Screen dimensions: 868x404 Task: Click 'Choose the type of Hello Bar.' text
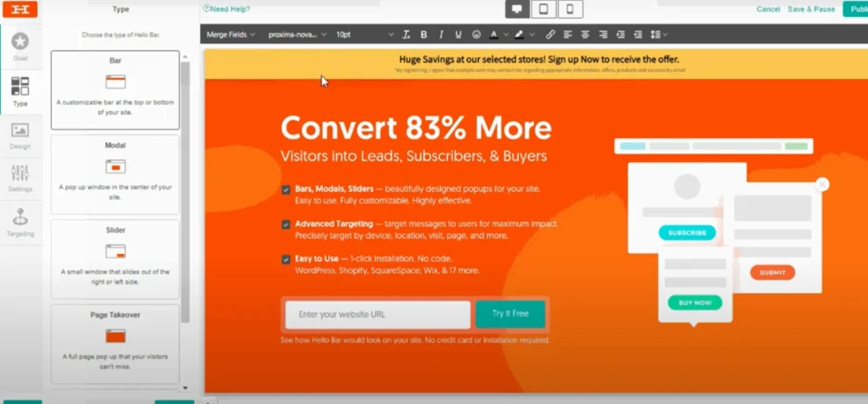click(x=121, y=35)
